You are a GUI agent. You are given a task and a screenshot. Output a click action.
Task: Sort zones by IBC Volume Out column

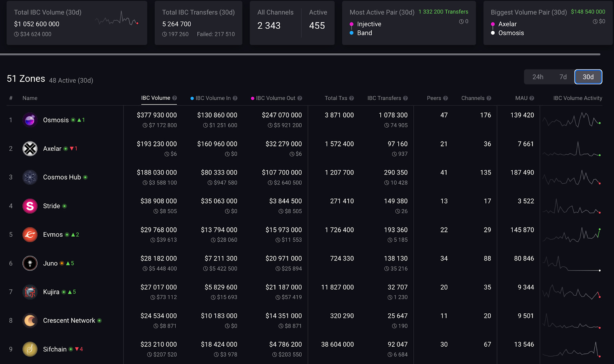pyautogui.click(x=276, y=98)
